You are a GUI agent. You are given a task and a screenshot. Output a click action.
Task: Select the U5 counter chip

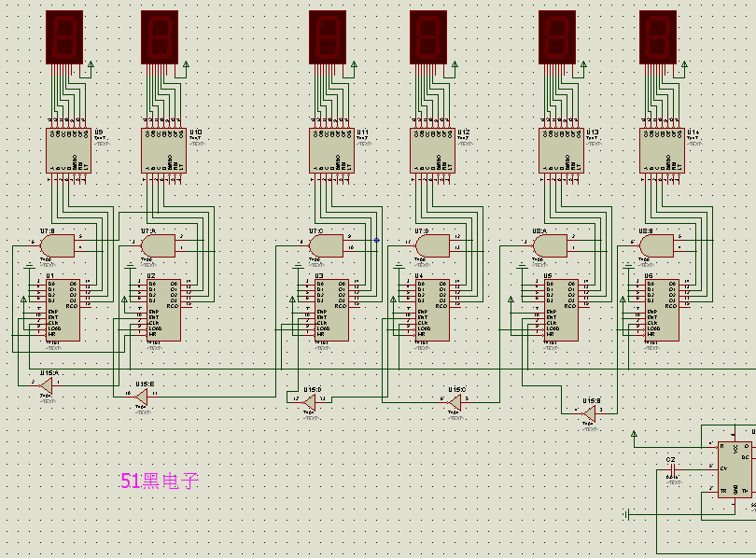pyautogui.click(x=560, y=308)
